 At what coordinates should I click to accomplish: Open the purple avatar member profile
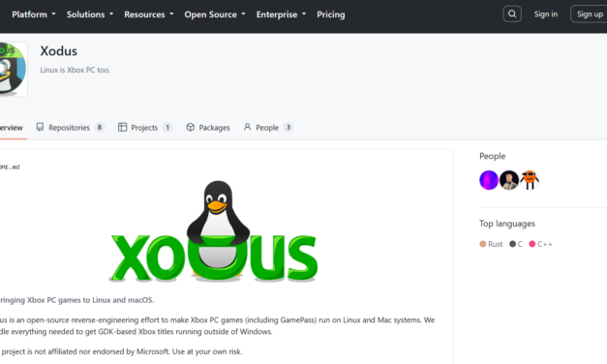click(489, 180)
